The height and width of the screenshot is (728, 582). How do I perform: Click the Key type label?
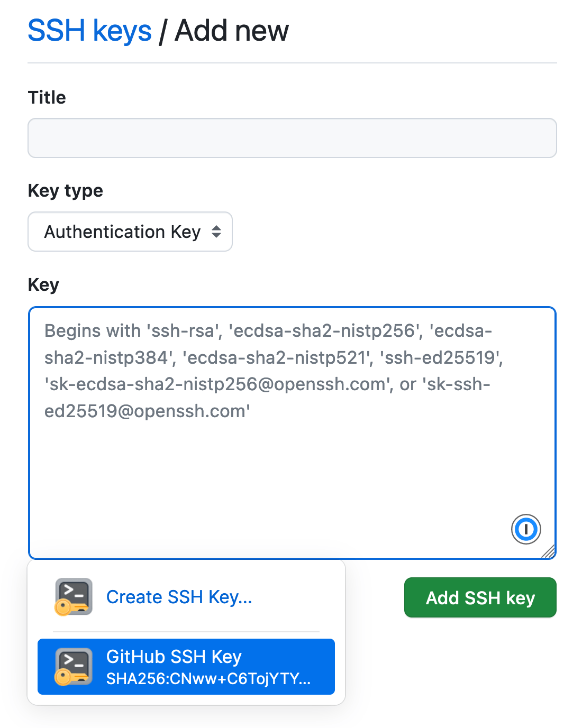coord(66,190)
